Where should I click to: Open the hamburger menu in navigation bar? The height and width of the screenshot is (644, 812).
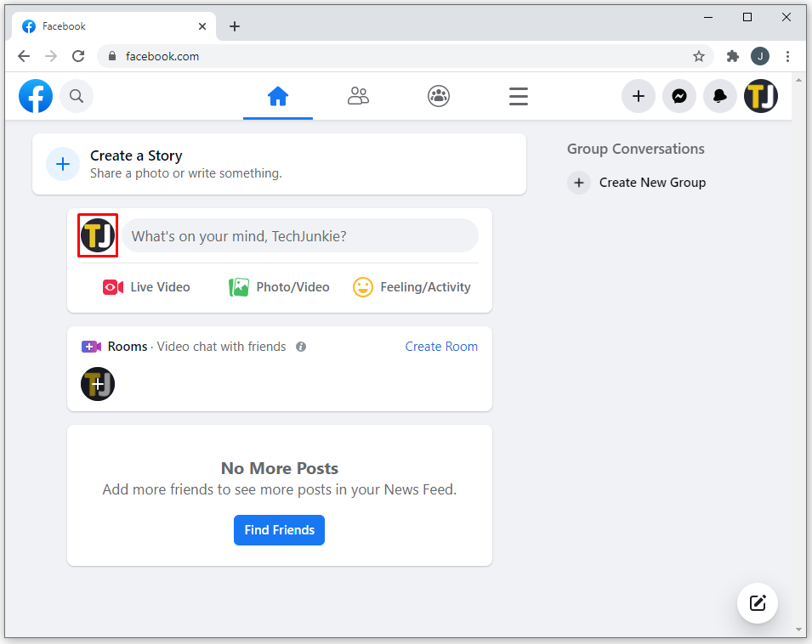point(519,96)
